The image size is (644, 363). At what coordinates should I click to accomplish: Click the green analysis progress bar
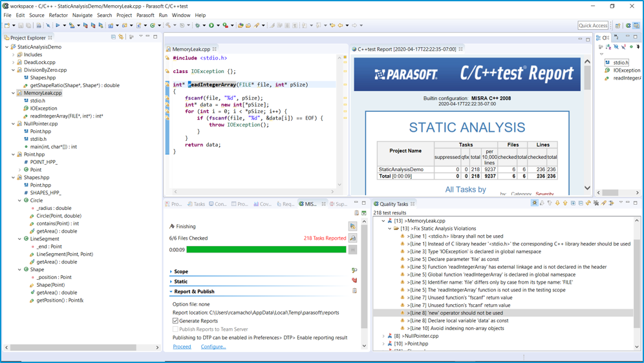(266, 249)
